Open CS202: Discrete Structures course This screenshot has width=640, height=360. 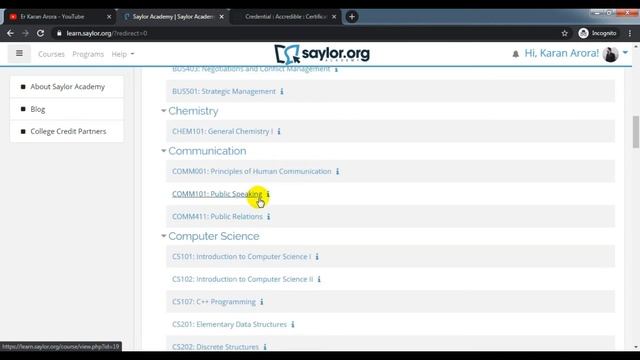(216, 347)
